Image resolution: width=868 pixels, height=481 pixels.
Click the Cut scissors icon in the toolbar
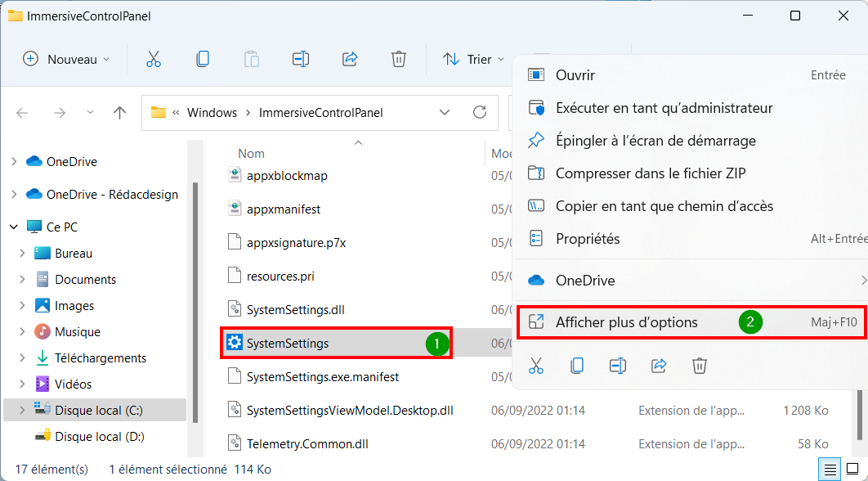(154, 59)
